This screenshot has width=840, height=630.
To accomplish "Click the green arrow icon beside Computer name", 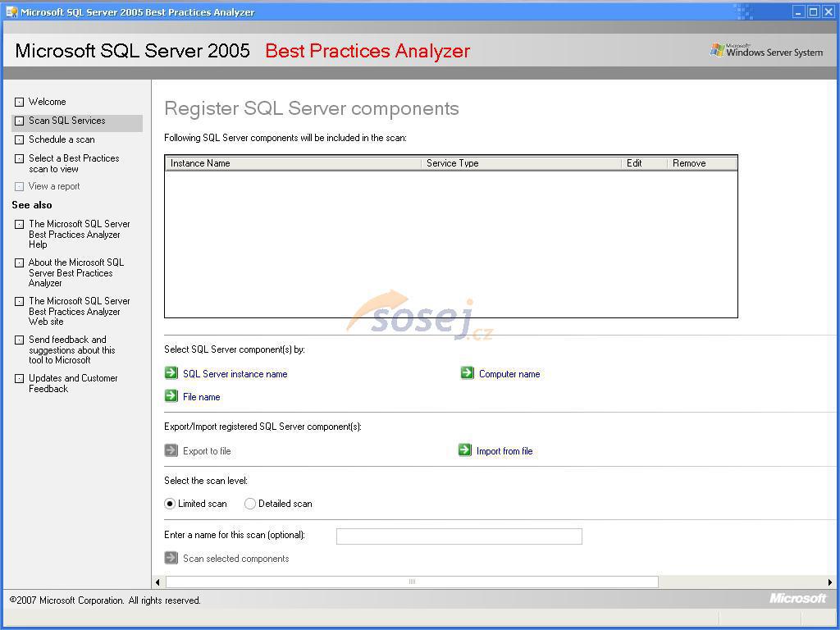I will click(467, 373).
